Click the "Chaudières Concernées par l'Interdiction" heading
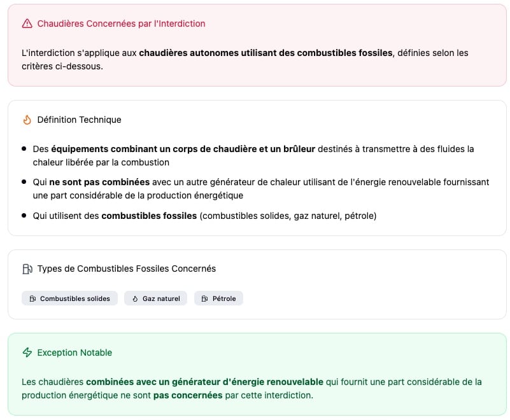The height and width of the screenshot is (420, 510). [x=121, y=24]
